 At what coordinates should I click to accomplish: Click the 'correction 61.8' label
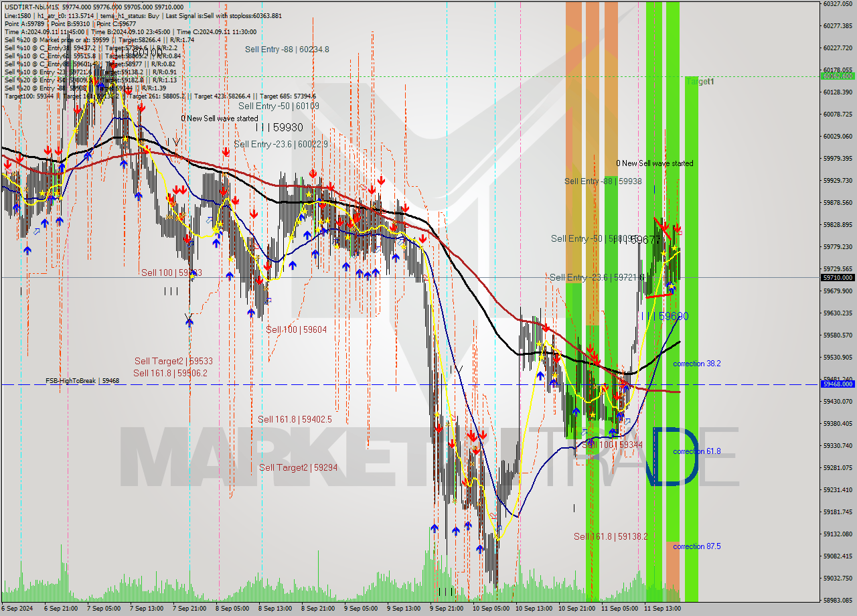(x=697, y=451)
